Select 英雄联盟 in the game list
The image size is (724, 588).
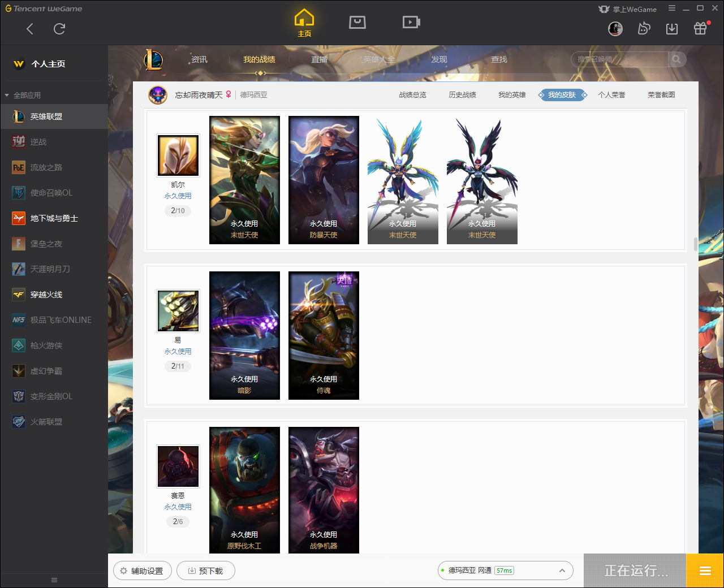pyautogui.click(x=54, y=116)
